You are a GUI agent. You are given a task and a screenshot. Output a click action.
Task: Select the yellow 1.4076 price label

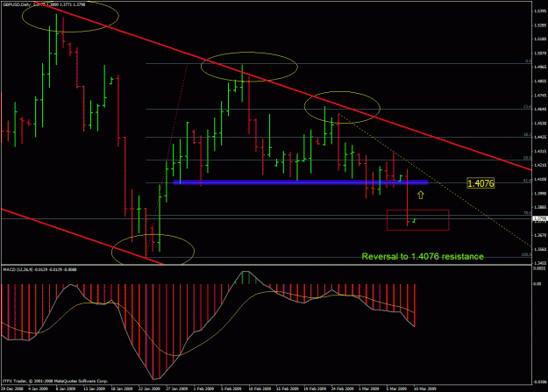click(480, 183)
